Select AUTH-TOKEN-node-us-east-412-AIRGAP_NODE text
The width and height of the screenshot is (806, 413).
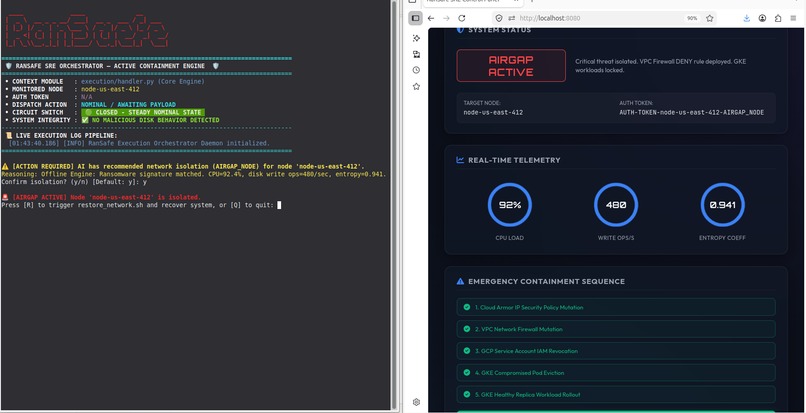[691, 112]
